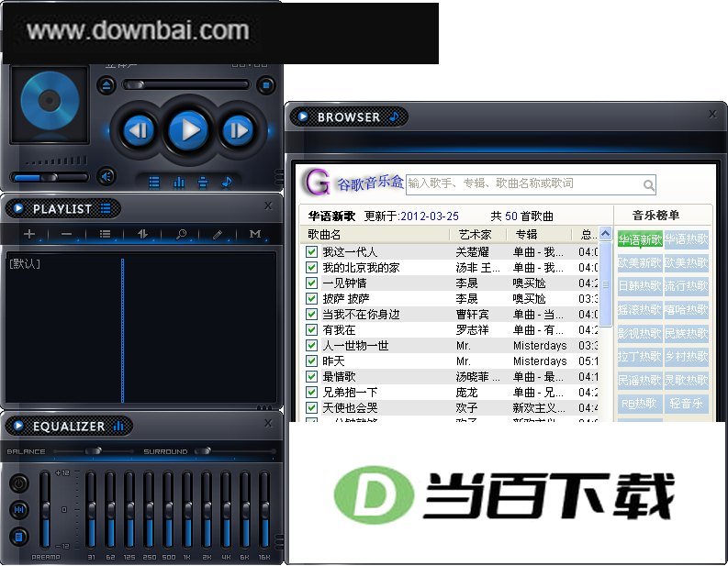Image resolution: width=728 pixels, height=566 pixels.
Task: Open 摇滚热歌 chart
Action: (x=640, y=309)
